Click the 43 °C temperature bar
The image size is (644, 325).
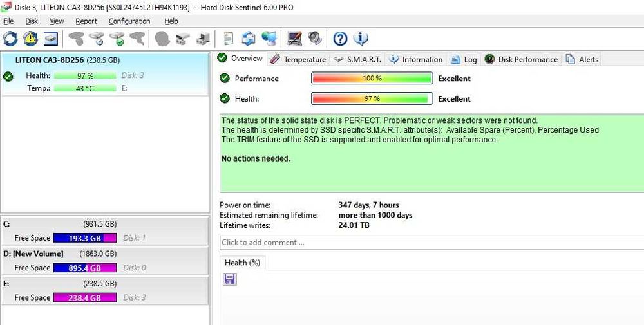[85, 88]
